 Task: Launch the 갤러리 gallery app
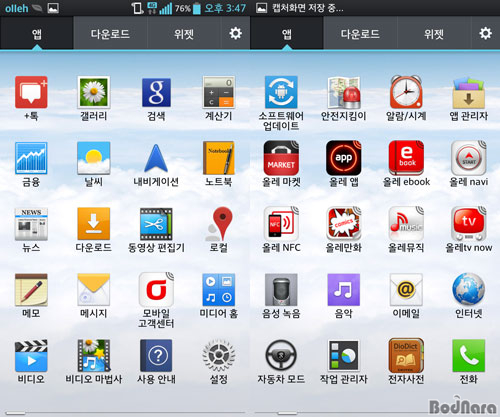point(94,92)
